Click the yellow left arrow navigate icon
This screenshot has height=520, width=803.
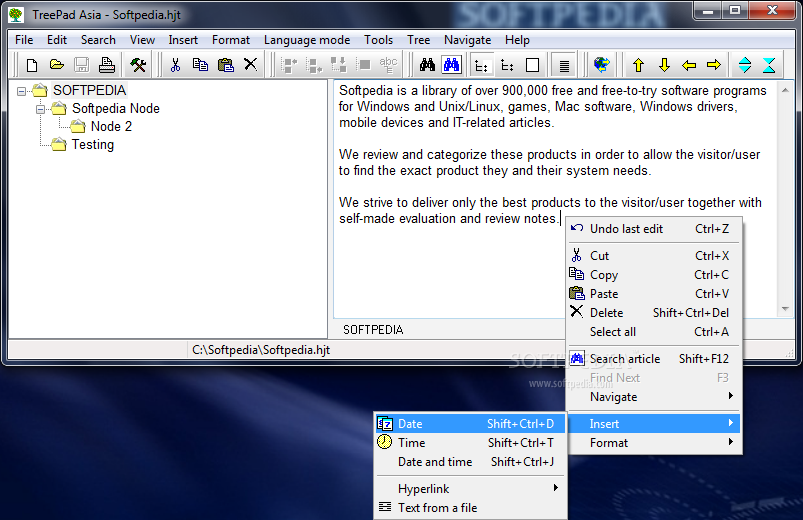[689, 65]
